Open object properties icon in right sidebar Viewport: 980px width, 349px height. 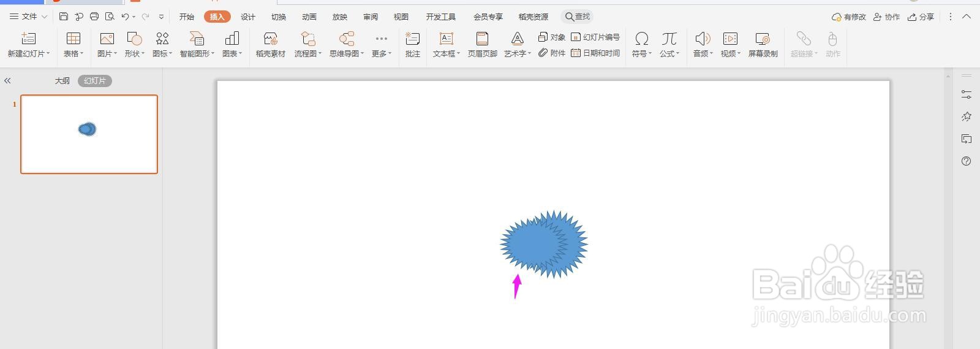coord(967,94)
